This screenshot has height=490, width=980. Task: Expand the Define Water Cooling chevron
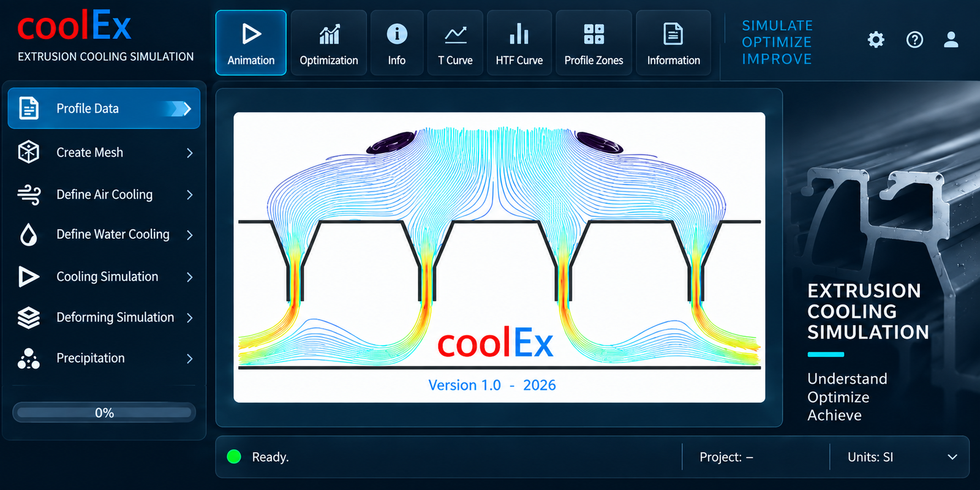190,235
